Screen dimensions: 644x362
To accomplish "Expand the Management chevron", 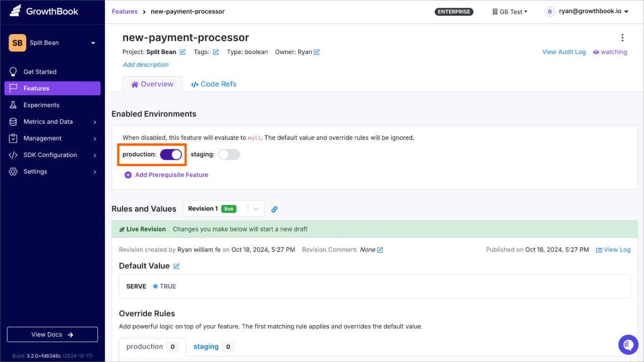I will tap(95, 139).
